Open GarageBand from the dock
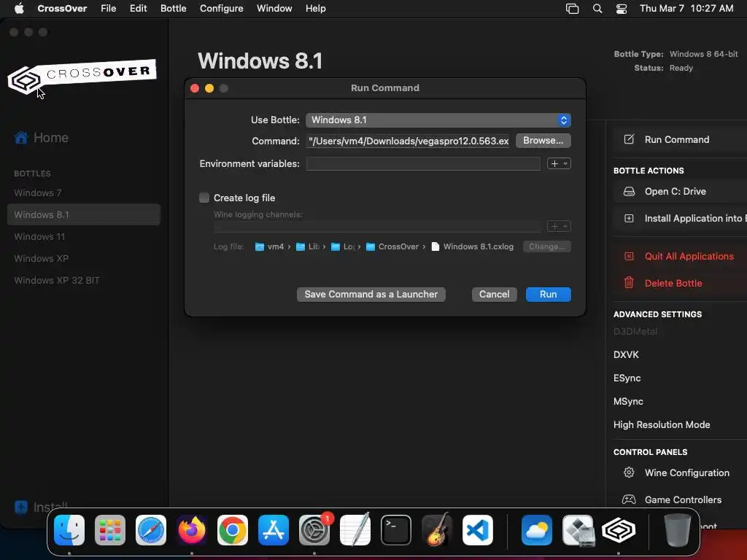Screen dimensions: 747x560 (437, 530)
